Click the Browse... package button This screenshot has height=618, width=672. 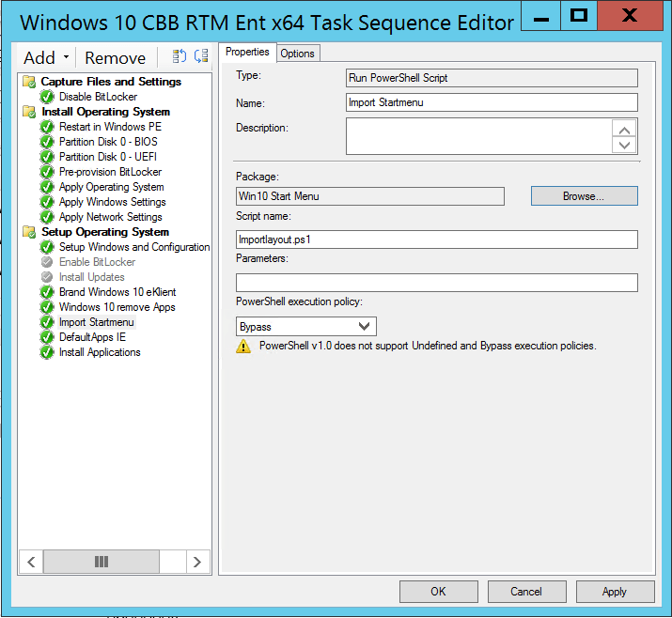(x=585, y=196)
